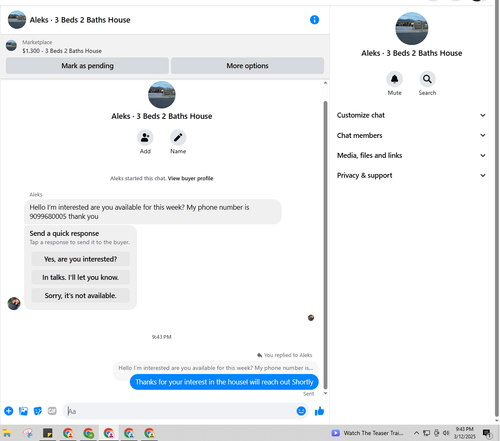Click the chat scrollbar up arrow

click(x=325, y=83)
